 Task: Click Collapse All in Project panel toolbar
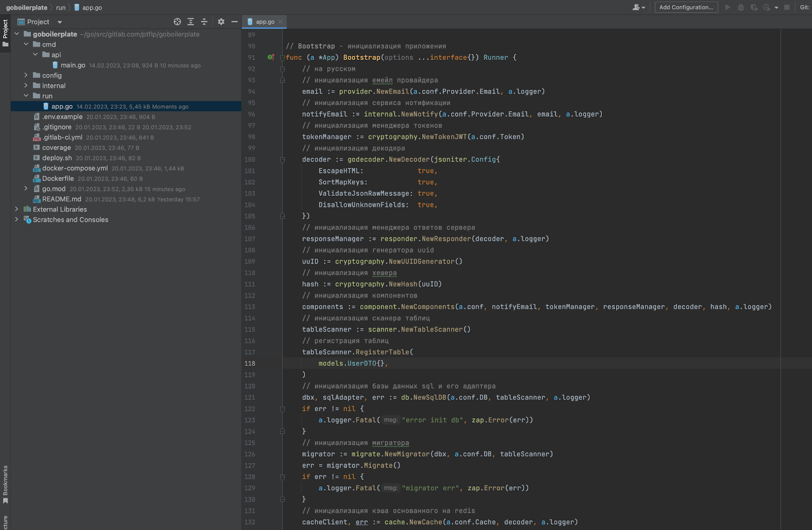[x=204, y=22]
